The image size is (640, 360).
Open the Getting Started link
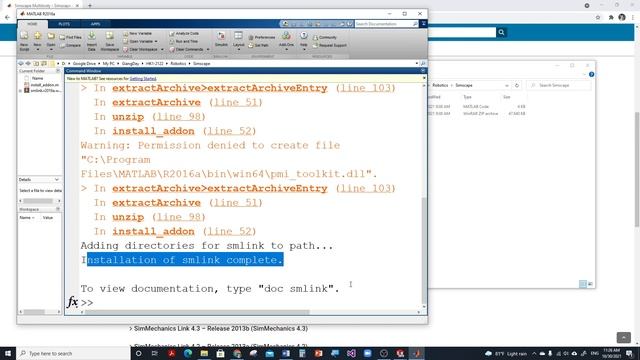pyautogui.click(x=143, y=78)
